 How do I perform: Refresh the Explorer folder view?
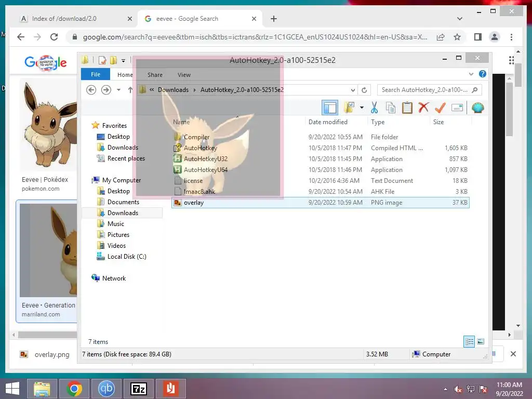[364, 90]
